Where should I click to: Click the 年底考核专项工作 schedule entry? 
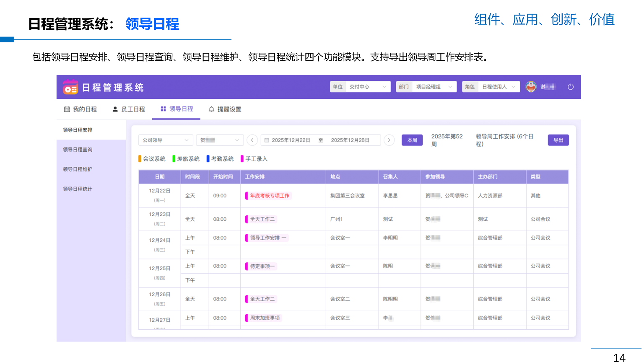tap(270, 196)
